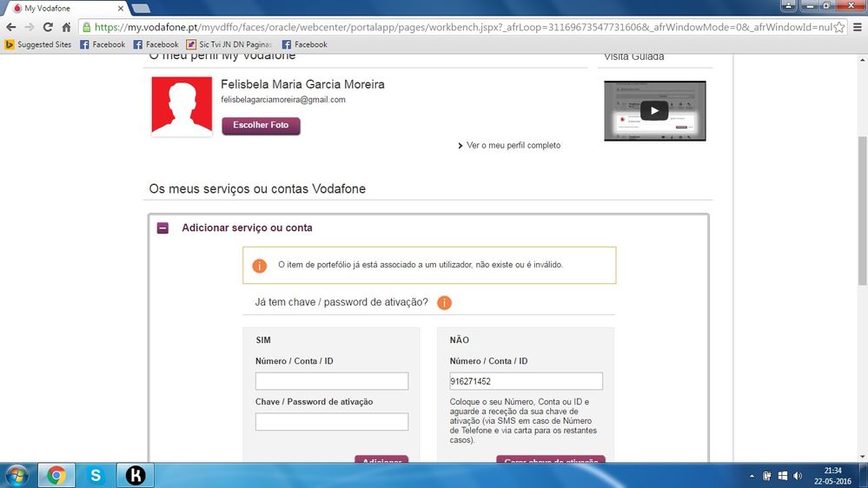This screenshot has height=488, width=868.
Task: Show hidden system tray icons
Action: click(x=752, y=476)
